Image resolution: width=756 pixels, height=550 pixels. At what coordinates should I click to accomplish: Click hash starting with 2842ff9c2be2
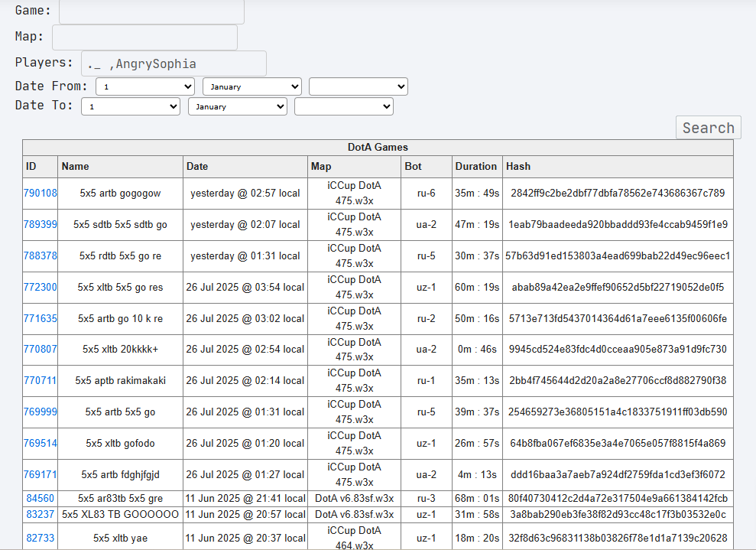(618, 194)
